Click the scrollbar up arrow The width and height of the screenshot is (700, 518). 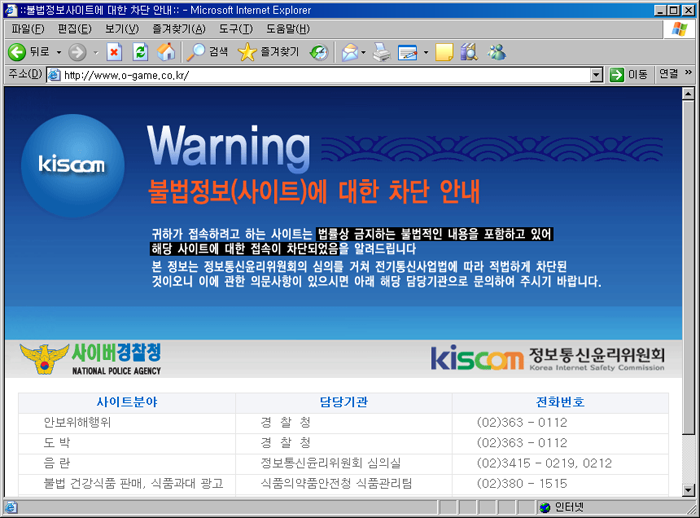[688, 94]
